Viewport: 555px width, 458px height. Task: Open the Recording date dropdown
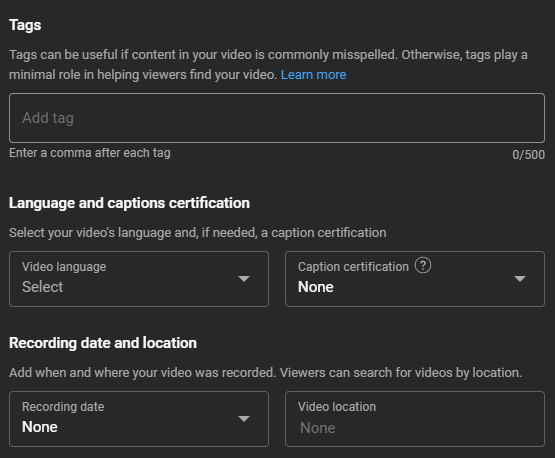[x=139, y=419]
